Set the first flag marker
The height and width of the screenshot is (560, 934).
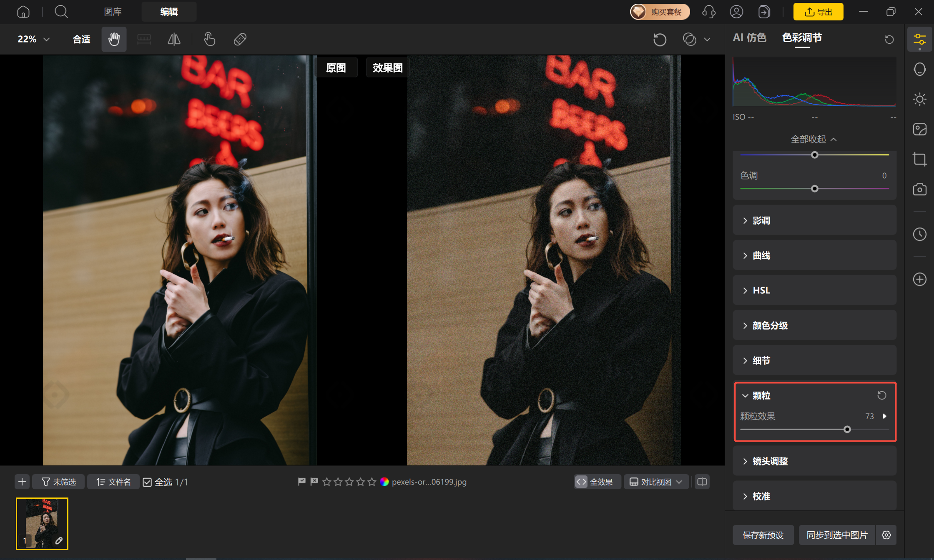coord(301,482)
